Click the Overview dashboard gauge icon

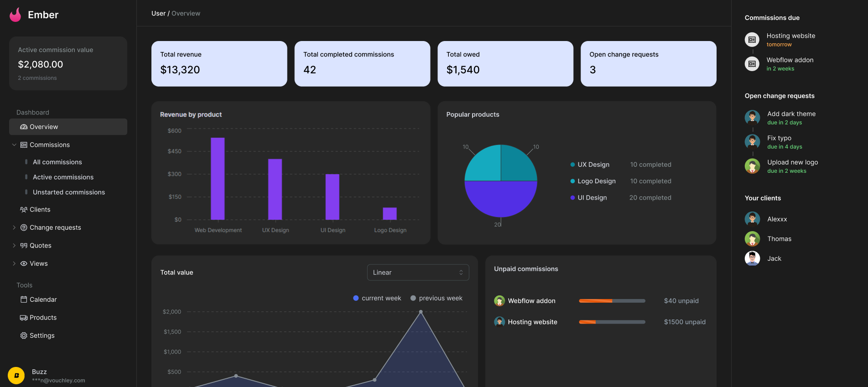pyautogui.click(x=24, y=127)
